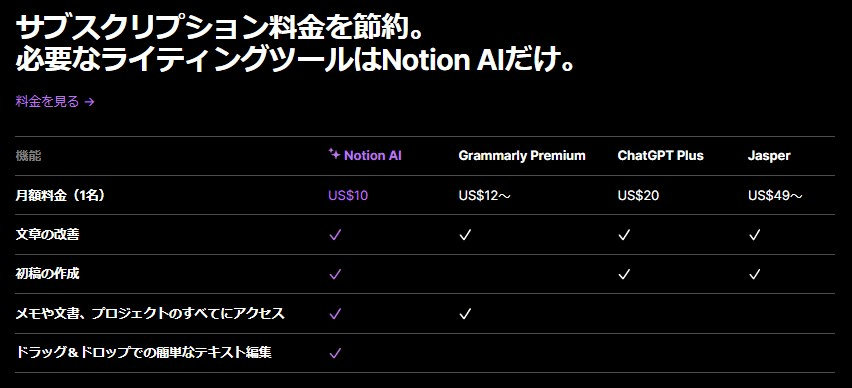Click the US$49～ Jasper price
Screen dimensions: 852x388
click(x=775, y=196)
